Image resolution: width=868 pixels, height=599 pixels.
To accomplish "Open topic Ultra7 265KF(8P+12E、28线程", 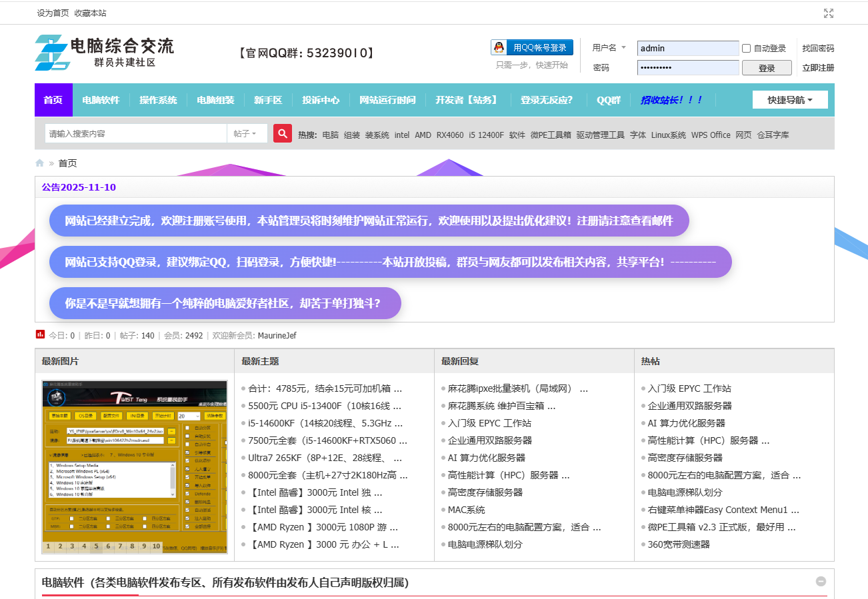I will pyautogui.click(x=325, y=458).
